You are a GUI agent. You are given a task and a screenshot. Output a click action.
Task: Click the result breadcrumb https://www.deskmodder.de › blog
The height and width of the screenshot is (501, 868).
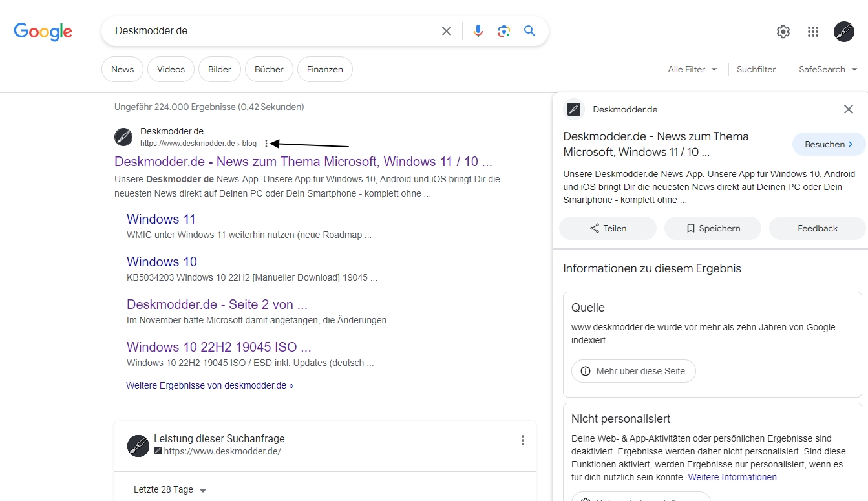click(198, 144)
